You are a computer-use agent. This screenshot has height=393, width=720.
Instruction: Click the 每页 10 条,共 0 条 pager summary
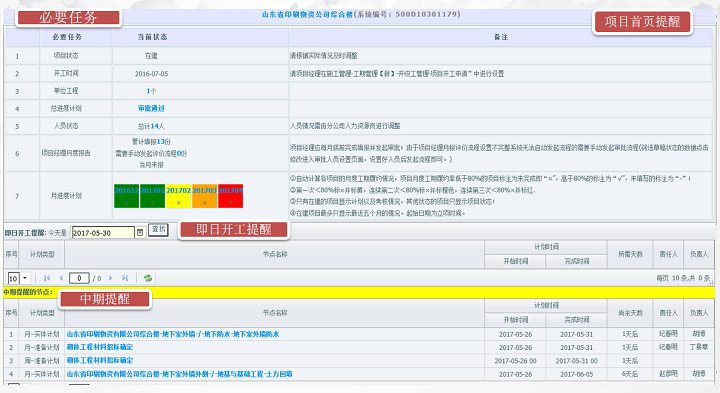pyautogui.click(x=683, y=278)
